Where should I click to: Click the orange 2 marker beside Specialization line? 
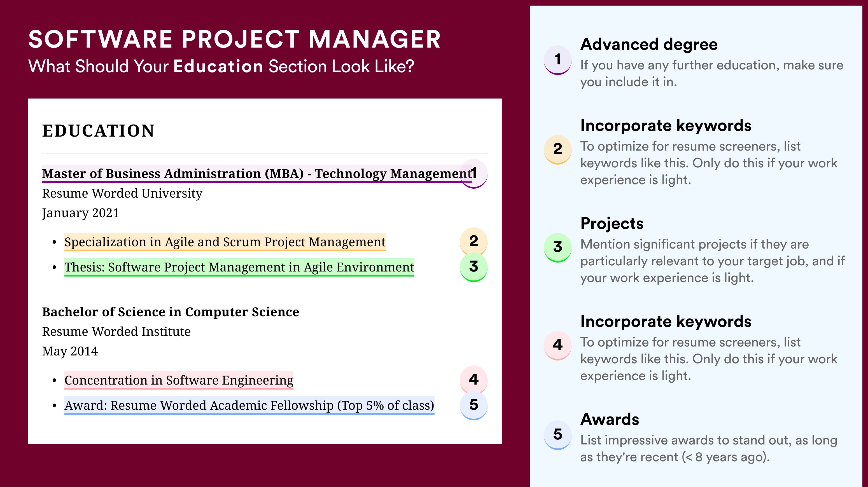[x=473, y=242]
